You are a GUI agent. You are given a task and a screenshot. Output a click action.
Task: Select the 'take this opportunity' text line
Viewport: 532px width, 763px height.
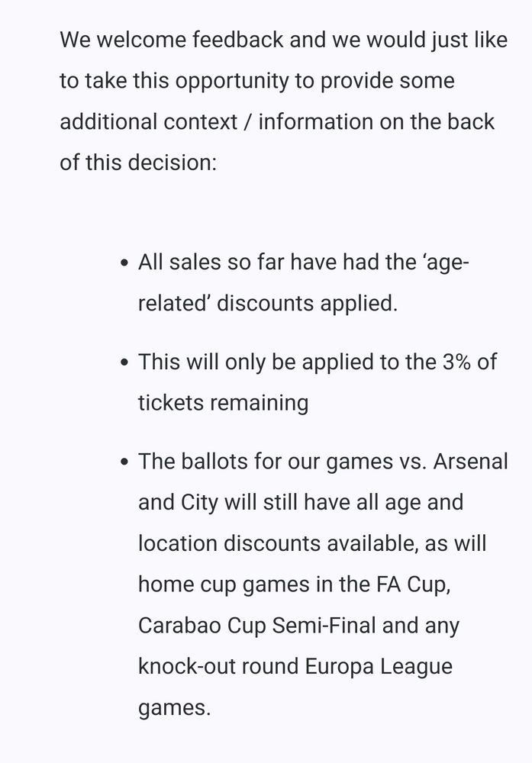(x=257, y=82)
